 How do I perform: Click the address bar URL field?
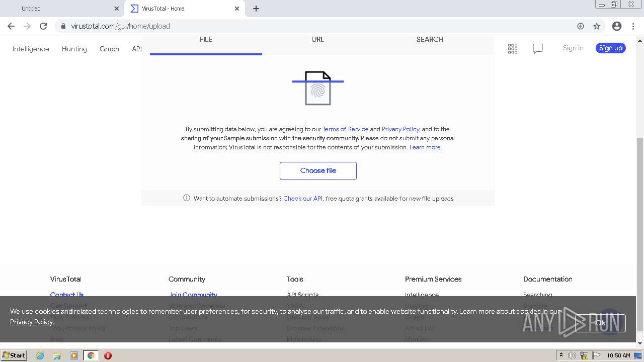tap(322, 26)
